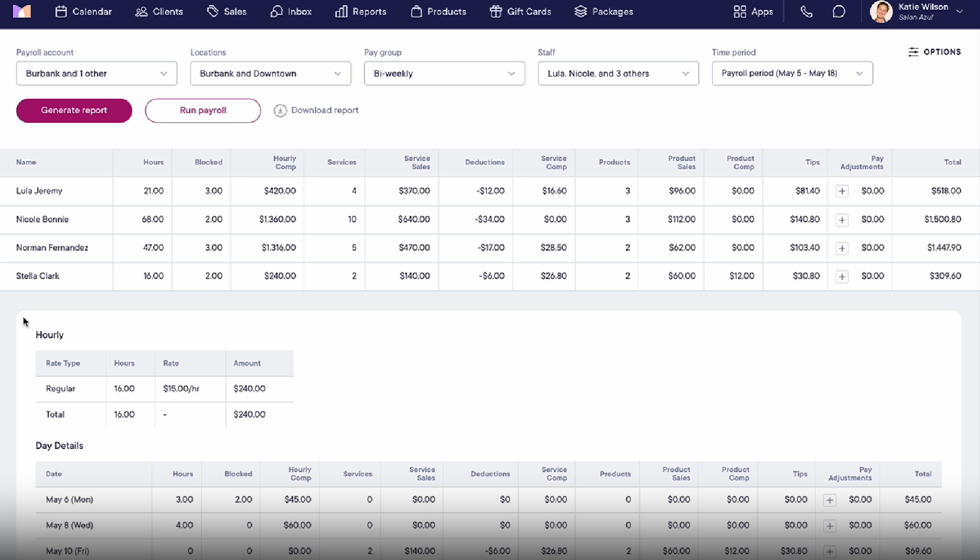Open the Locations dropdown

[x=270, y=74]
